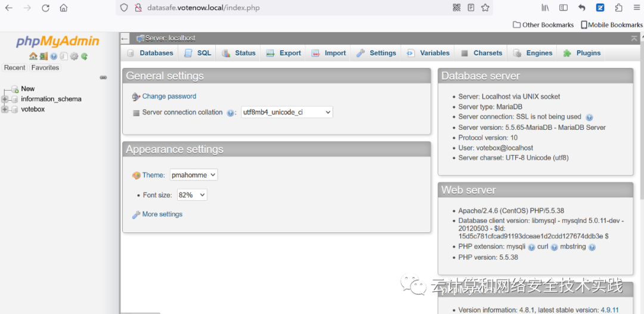Click the Change password link
The image size is (644, 314).
point(169,97)
